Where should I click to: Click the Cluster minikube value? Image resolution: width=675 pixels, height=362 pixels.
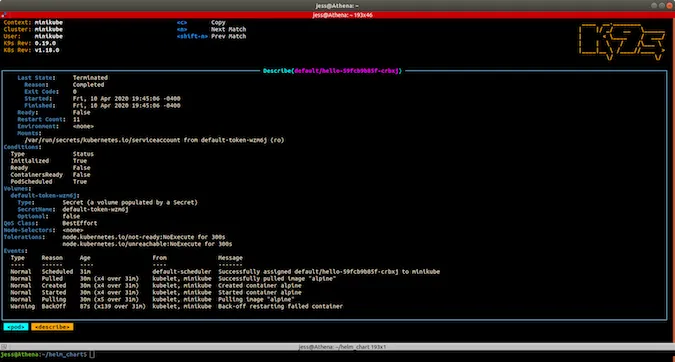click(49, 29)
